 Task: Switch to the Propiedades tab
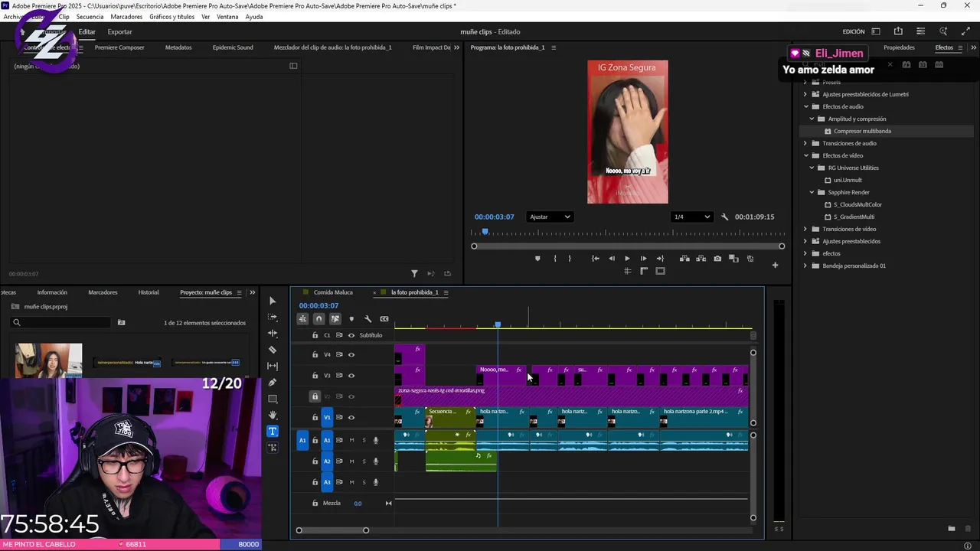899,47
